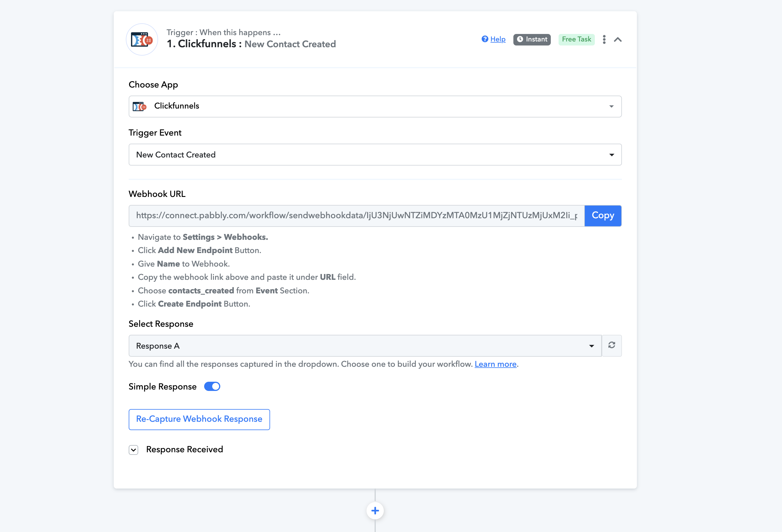The width and height of the screenshot is (782, 532).
Task: Open the Choose App dropdown
Action: pos(375,106)
